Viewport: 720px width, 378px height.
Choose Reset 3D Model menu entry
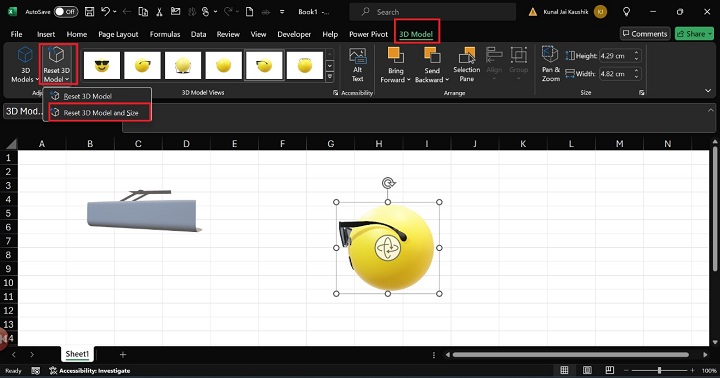tap(88, 96)
